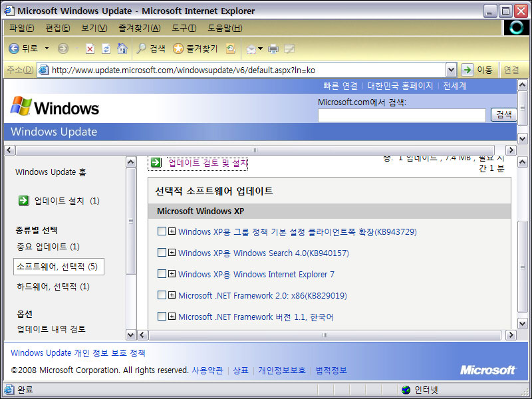Click the green arrow next to 업데이트 검토 및 설치
The width and height of the screenshot is (532, 399).
[156, 162]
